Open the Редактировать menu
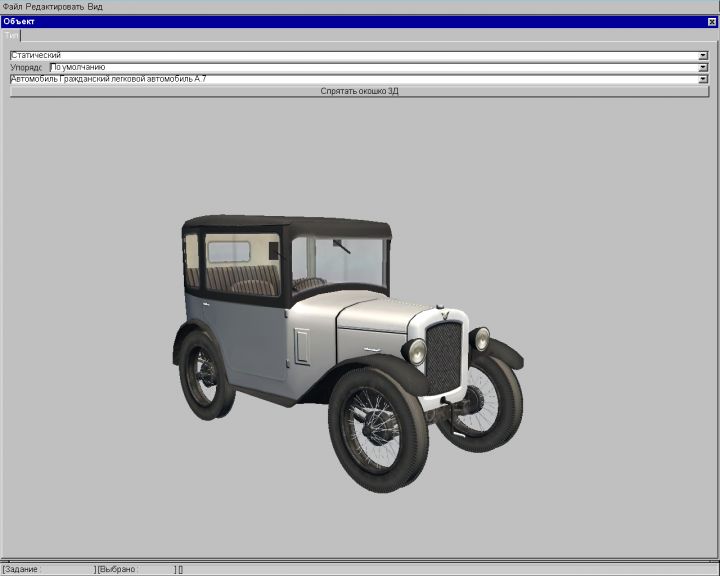The width and height of the screenshot is (720, 576). (55, 6)
